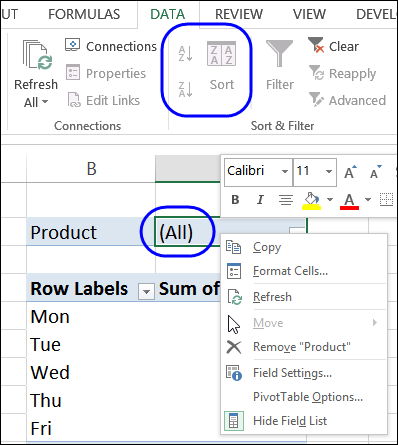This screenshot has width=398, height=445.
Task: Click the Tue row label
Action: [x=91, y=344]
